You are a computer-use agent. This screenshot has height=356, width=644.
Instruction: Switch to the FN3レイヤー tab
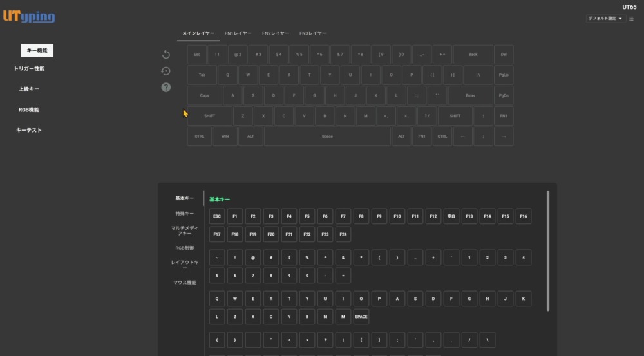point(313,33)
